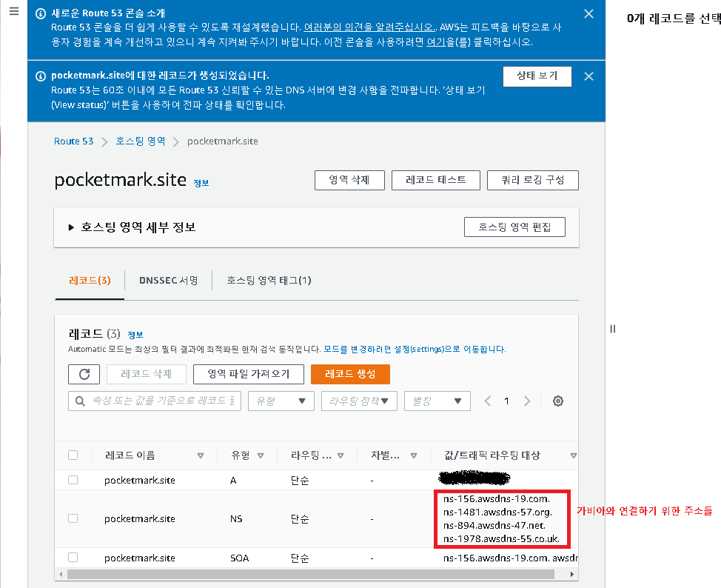Sort by 유형 column arrow
Screen dimensions: 721x588
261,456
